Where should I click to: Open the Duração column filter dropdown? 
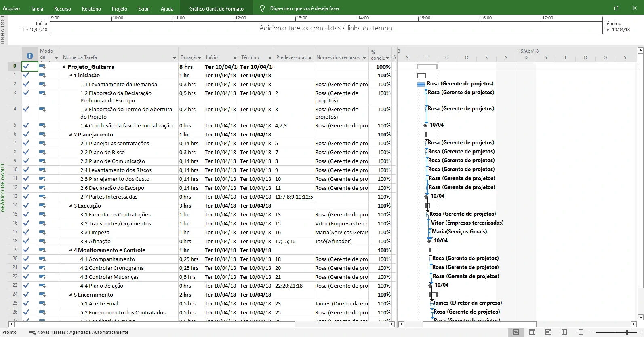[x=200, y=58]
